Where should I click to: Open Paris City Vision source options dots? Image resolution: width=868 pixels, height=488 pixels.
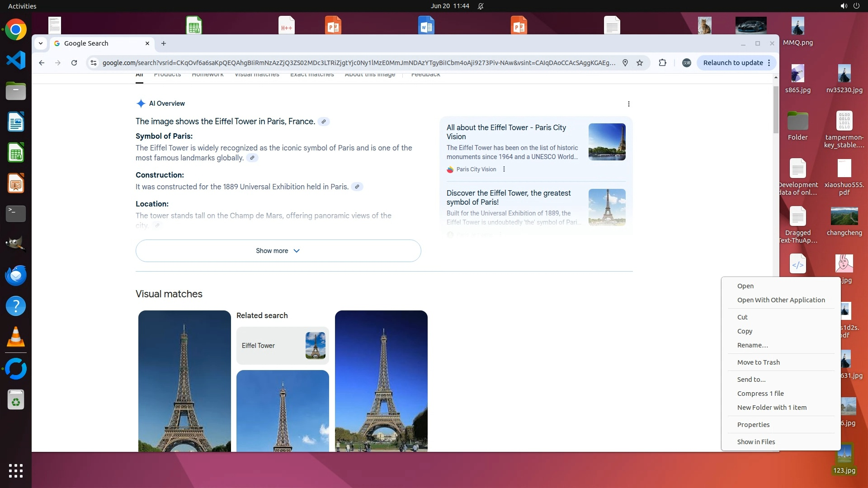(x=504, y=169)
